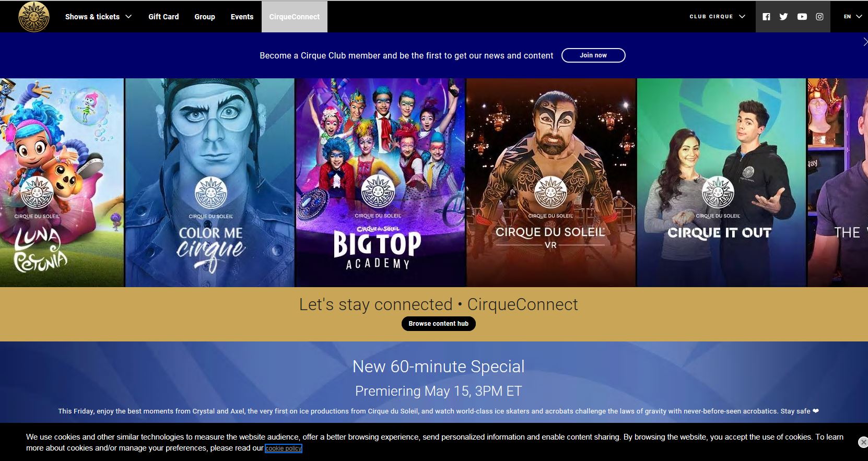Click the Browse content hub button
This screenshot has height=461, width=868.
point(439,324)
